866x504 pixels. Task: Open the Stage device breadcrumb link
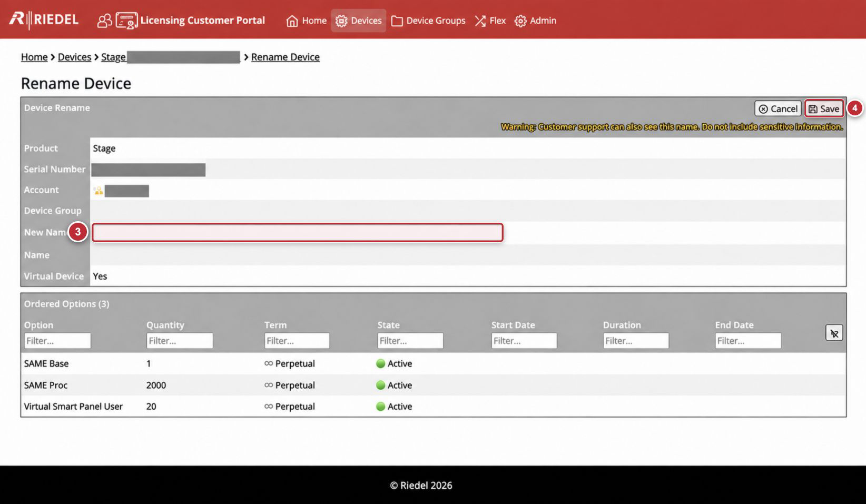click(171, 57)
